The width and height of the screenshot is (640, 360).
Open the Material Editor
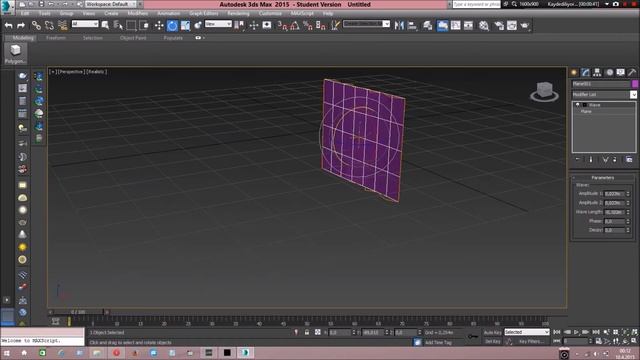tap(484, 25)
